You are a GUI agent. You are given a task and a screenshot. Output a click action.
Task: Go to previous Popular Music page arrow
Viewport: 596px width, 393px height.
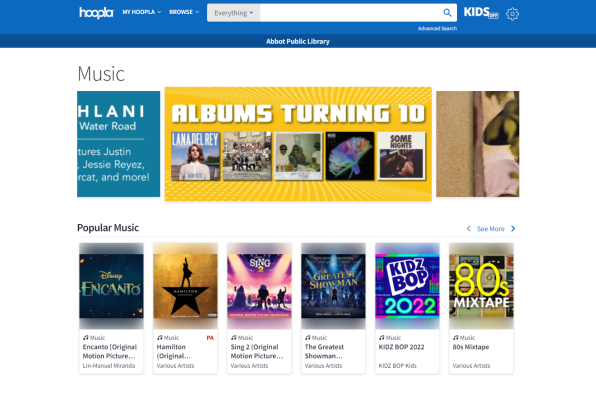click(x=468, y=228)
